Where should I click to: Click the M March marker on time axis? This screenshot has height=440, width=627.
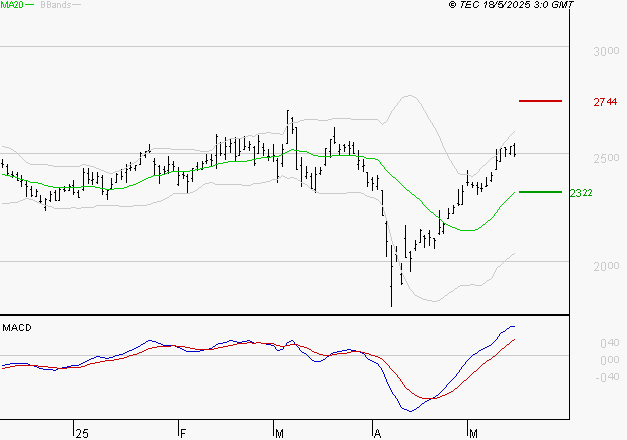click(x=280, y=434)
